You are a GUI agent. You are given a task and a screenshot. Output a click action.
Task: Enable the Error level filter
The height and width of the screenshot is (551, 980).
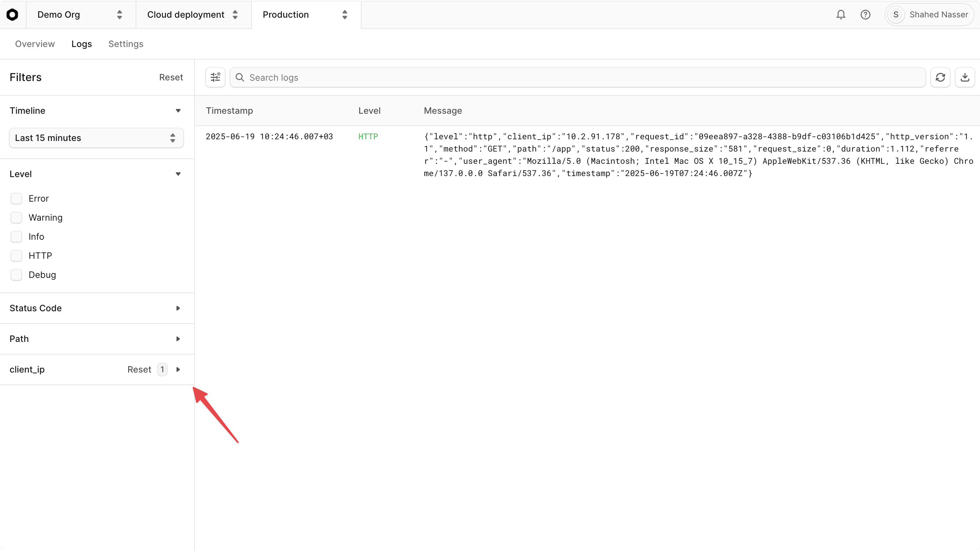coord(17,198)
